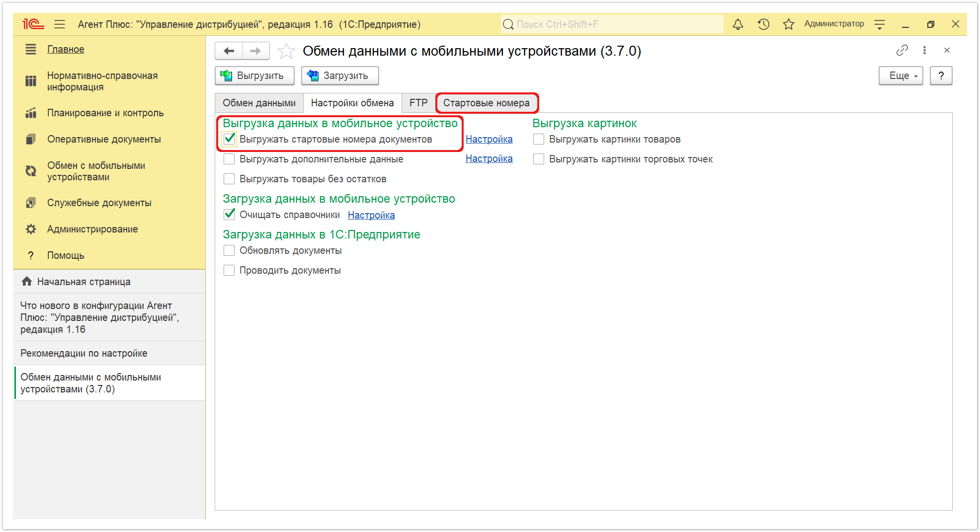980x532 pixels.
Task: Click the Служебные документы icon
Action: (x=31, y=203)
